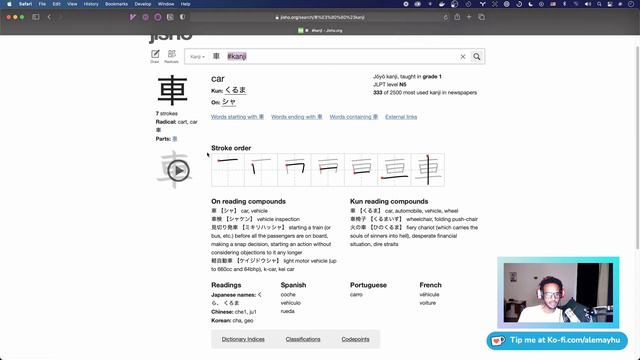This screenshot has width=640, height=360.
Task: Open Words containing 車 link
Action: point(353,117)
